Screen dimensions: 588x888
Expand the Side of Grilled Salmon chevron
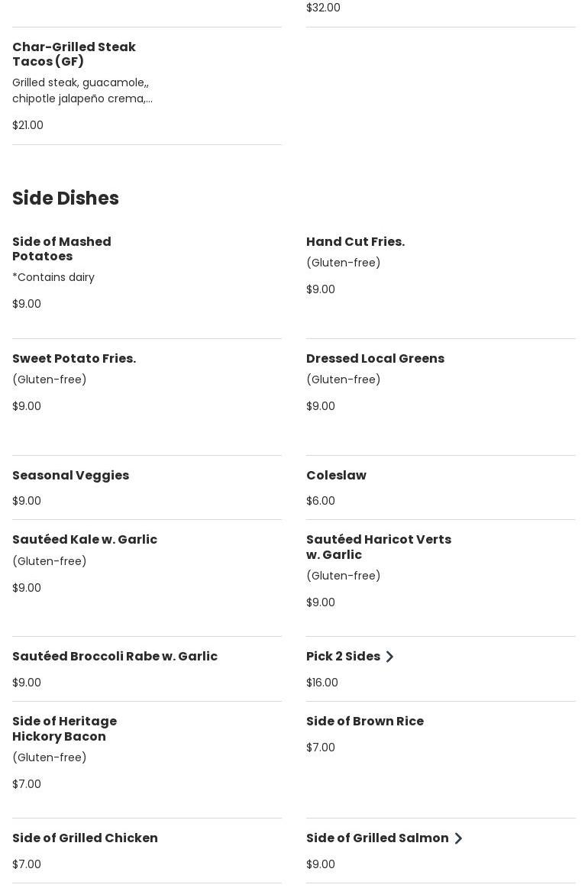(x=458, y=838)
